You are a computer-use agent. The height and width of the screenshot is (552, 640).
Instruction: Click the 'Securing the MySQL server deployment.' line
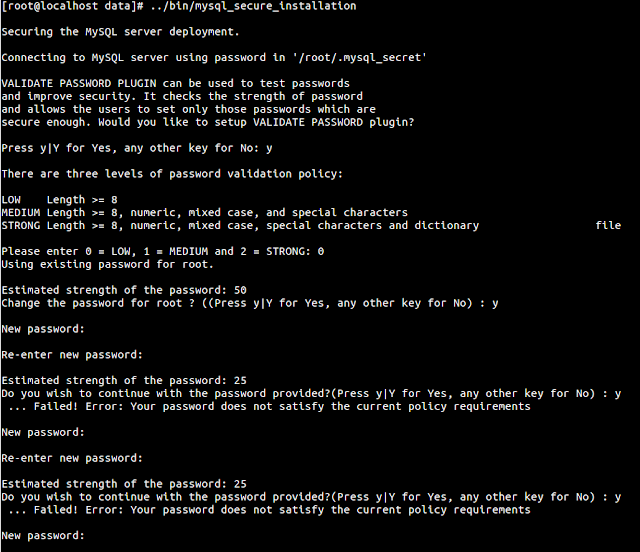pos(120,32)
